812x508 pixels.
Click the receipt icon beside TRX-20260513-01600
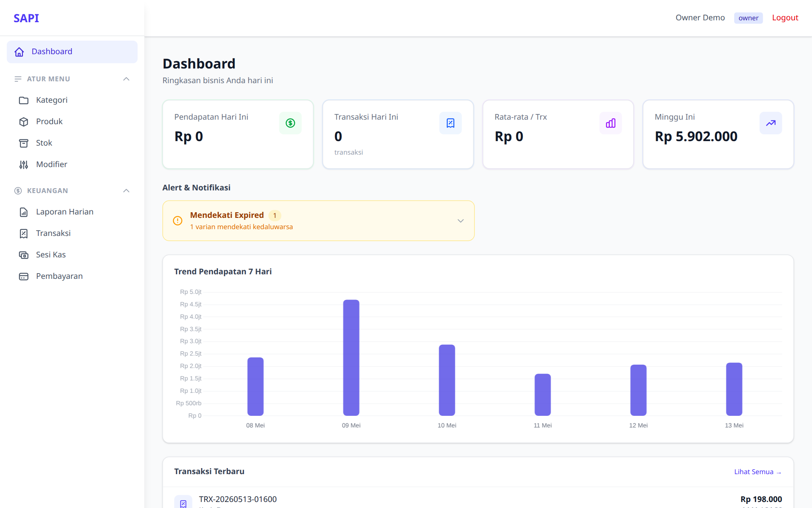183,503
